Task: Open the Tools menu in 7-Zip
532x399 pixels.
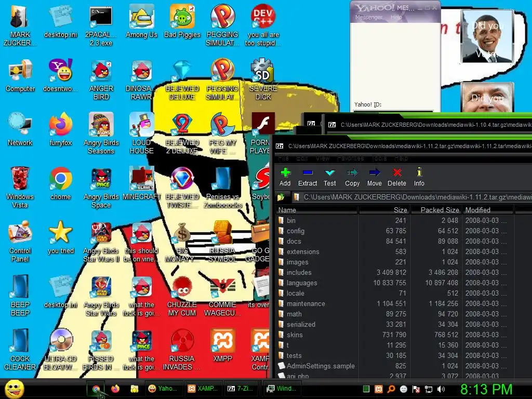Action: [379, 158]
